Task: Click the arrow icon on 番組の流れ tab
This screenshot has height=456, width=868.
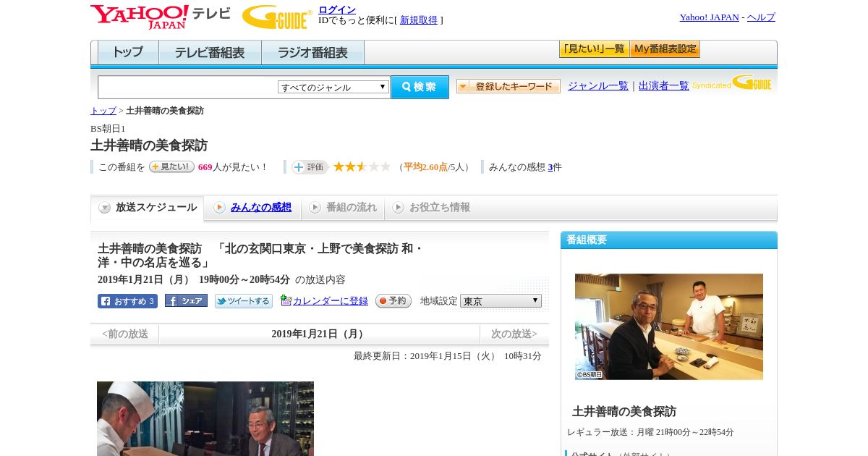Action: pyautogui.click(x=315, y=208)
